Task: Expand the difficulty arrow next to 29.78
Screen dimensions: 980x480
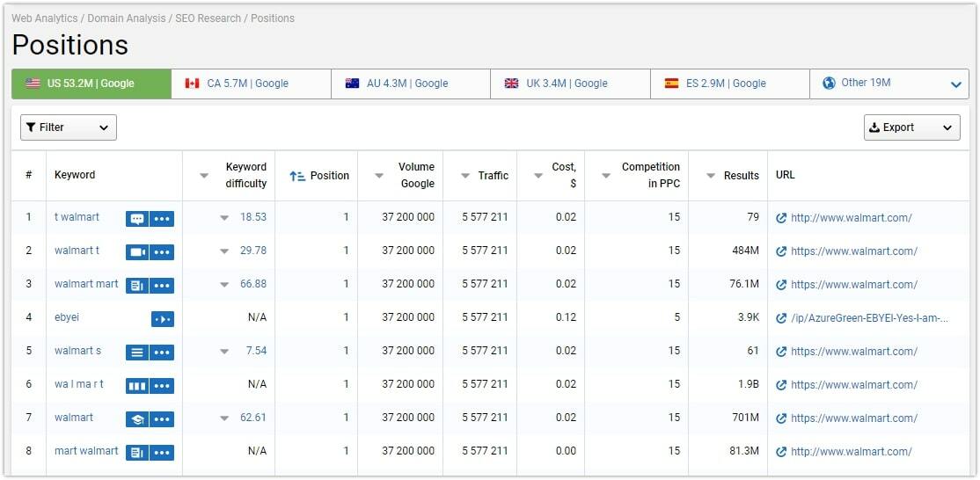Action: [224, 251]
